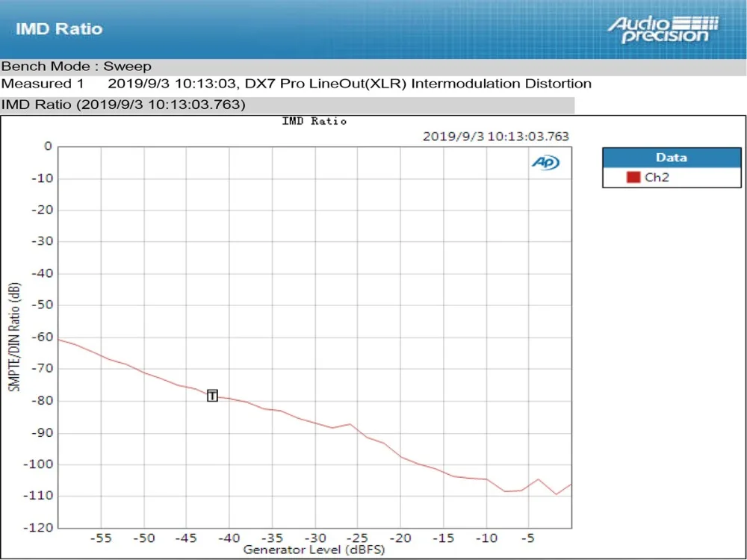Click the Measured 1 label
The image size is (747, 560).
coord(43,84)
